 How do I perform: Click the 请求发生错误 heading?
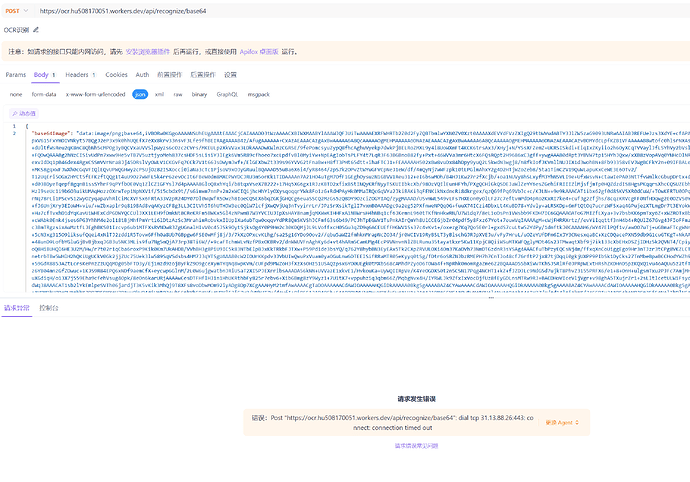[x=416, y=399]
